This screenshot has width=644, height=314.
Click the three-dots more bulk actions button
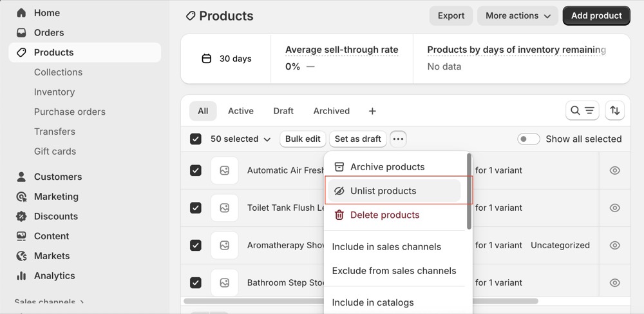tap(398, 139)
